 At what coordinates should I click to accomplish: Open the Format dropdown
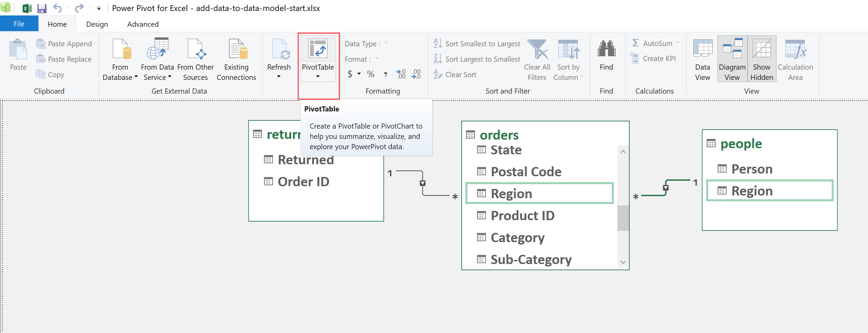377,59
